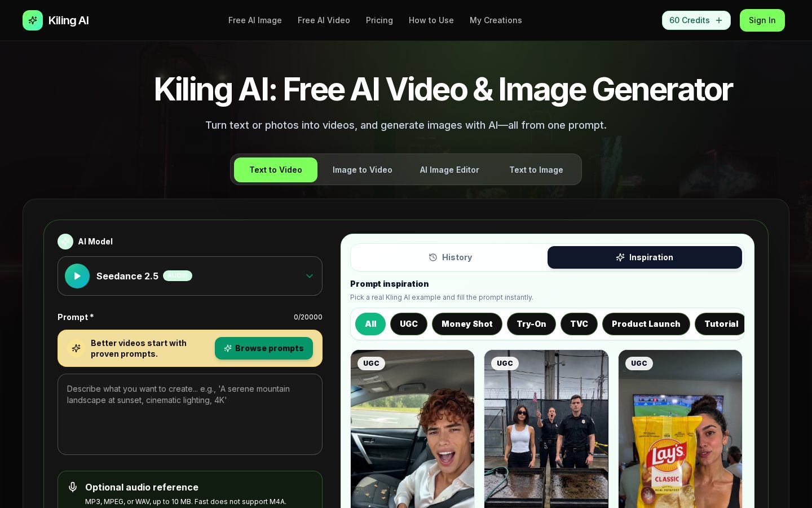The image size is (812, 508).
Task: Expand the AI model dropdown chevron
Action: (310, 276)
